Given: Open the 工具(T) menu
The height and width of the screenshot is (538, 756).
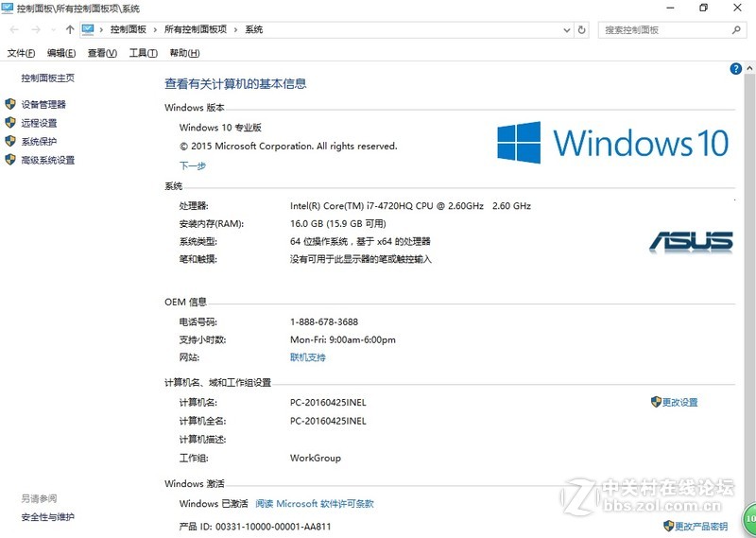Looking at the screenshot, I should 144,53.
